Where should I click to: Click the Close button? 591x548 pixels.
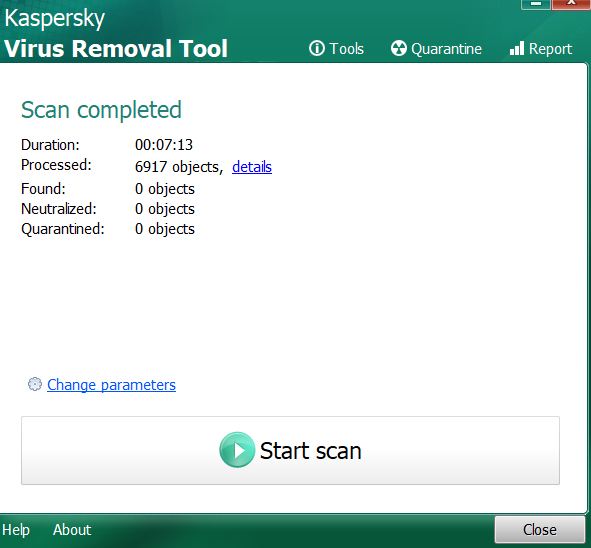pos(540,530)
